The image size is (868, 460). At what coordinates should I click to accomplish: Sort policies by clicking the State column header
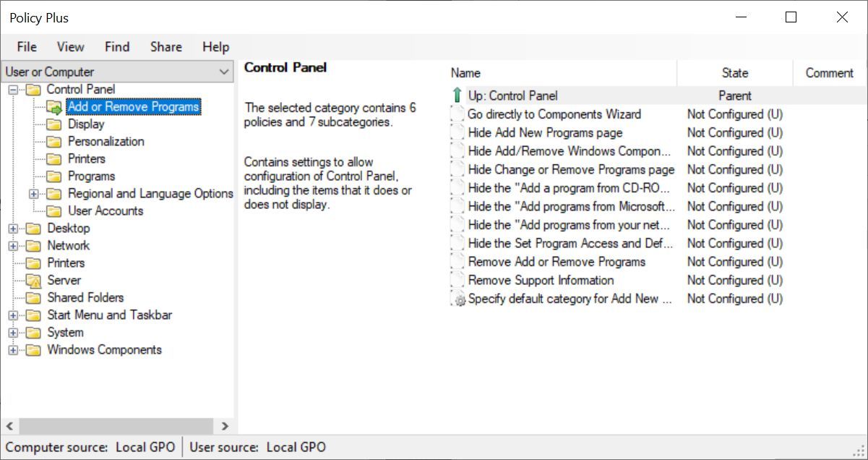pyautogui.click(x=734, y=72)
